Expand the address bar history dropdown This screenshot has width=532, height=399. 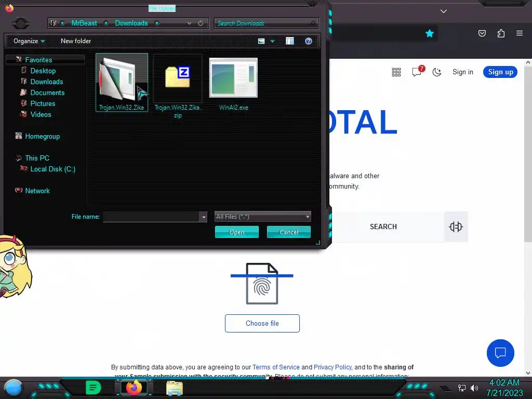189,23
